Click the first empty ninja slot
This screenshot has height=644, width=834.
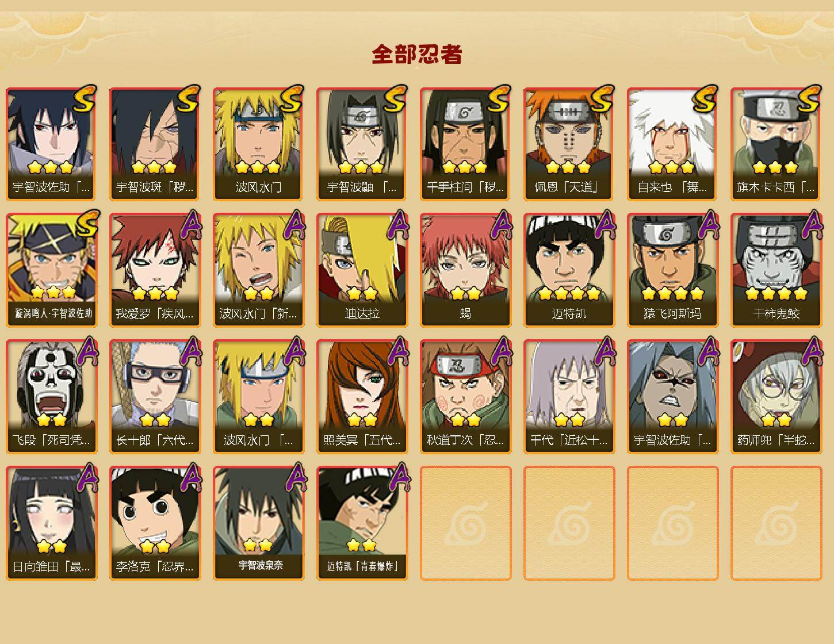click(465, 523)
